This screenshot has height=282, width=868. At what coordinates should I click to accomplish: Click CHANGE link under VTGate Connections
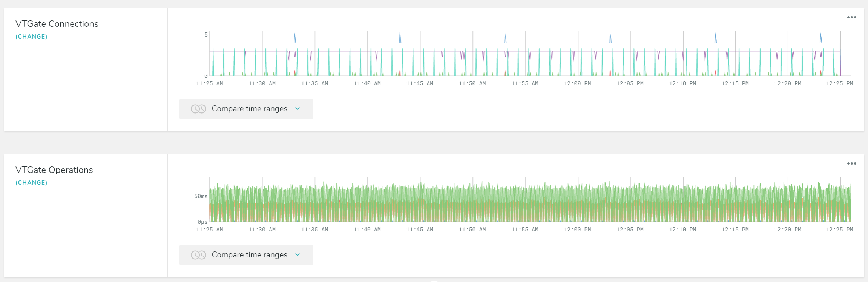(x=31, y=37)
